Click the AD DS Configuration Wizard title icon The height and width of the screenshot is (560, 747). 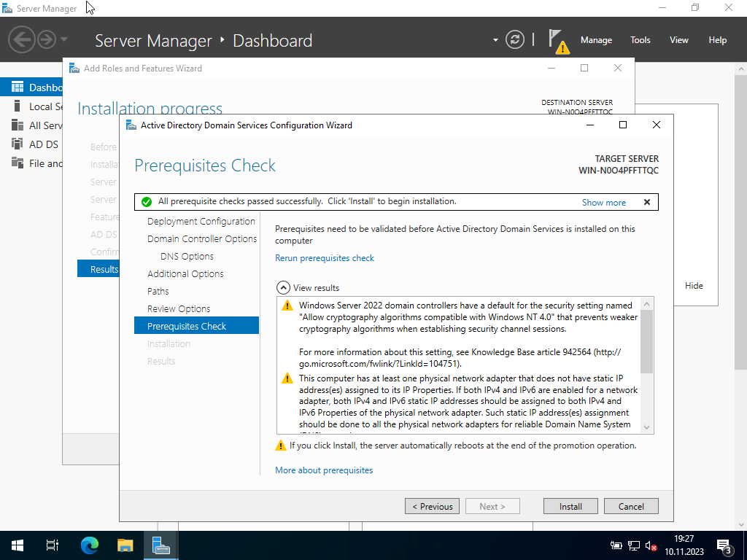click(131, 125)
